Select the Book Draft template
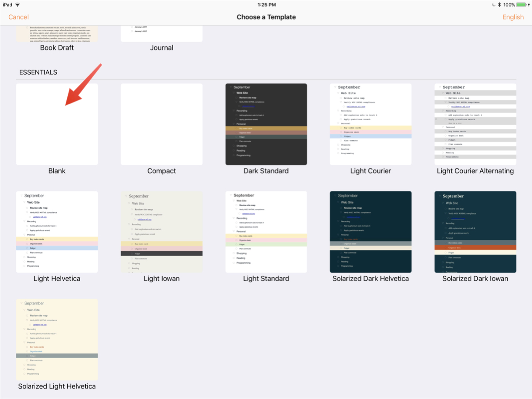 coord(57,34)
